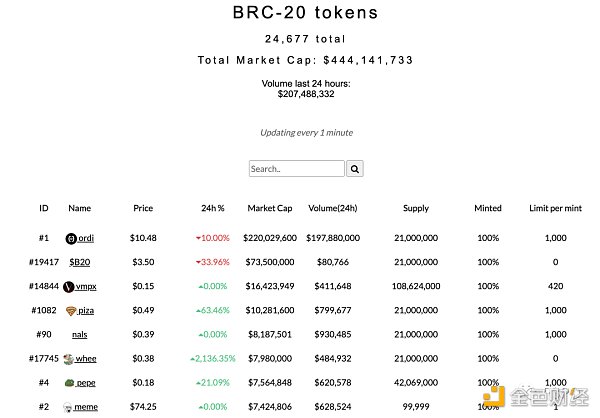Viewport: 600px width, 418px height.
Task: Click the whee token logo icon
Action: click(x=68, y=358)
